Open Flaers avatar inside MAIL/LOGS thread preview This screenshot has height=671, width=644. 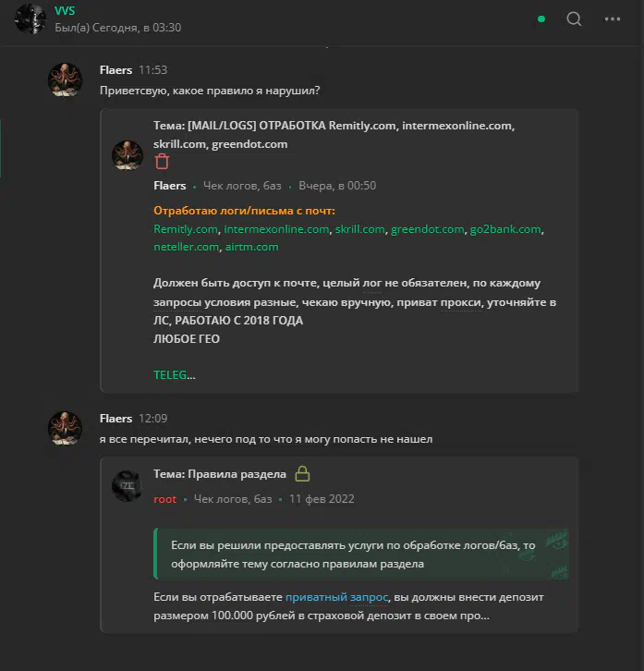(128, 155)
